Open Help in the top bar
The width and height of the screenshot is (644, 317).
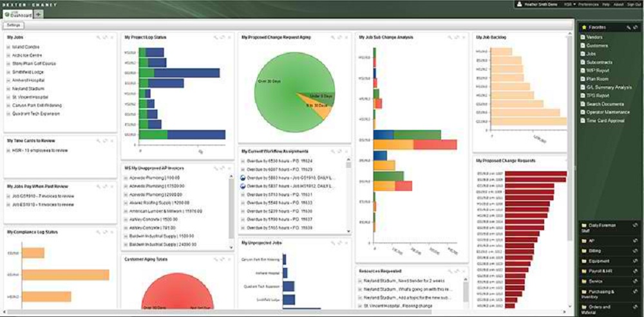pos(606,5)
